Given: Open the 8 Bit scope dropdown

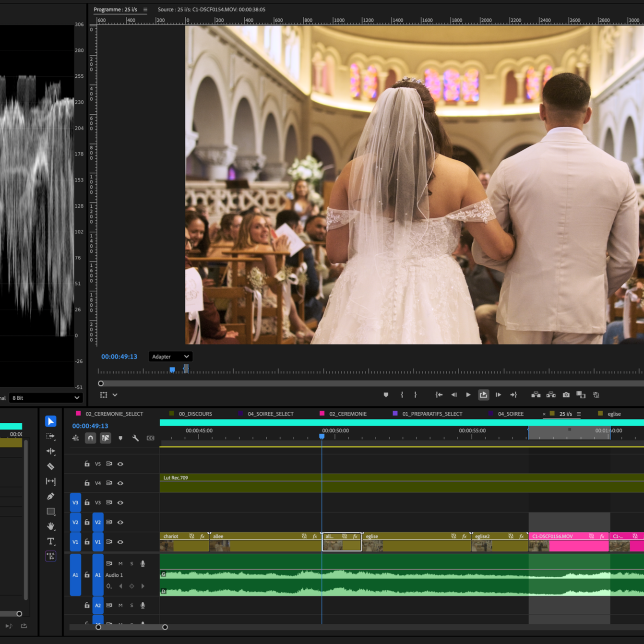Looking at the screenshot, I should click(46, 398).
